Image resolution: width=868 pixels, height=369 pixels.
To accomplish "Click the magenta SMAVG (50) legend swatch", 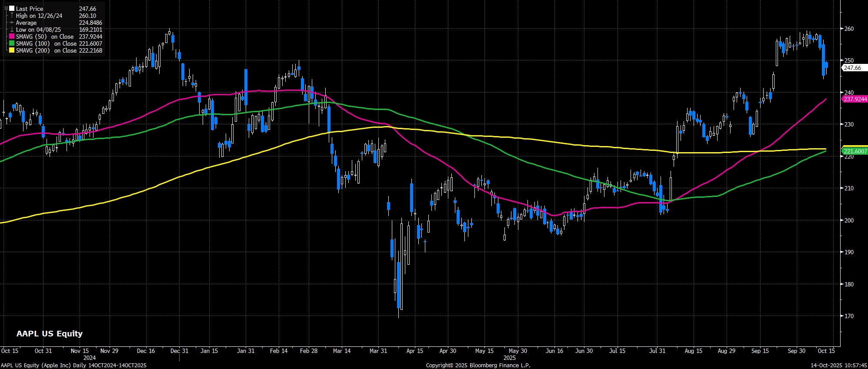I will (x=12, y=37).
